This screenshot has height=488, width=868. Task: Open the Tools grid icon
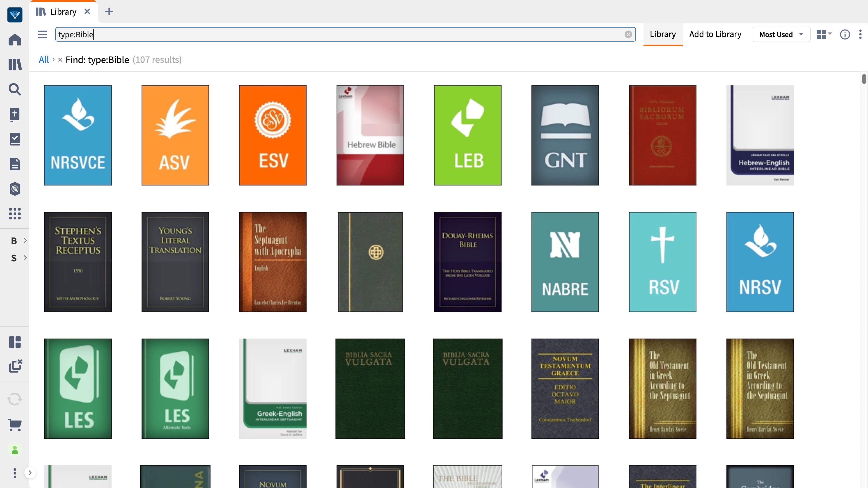[x=15, y=213]
